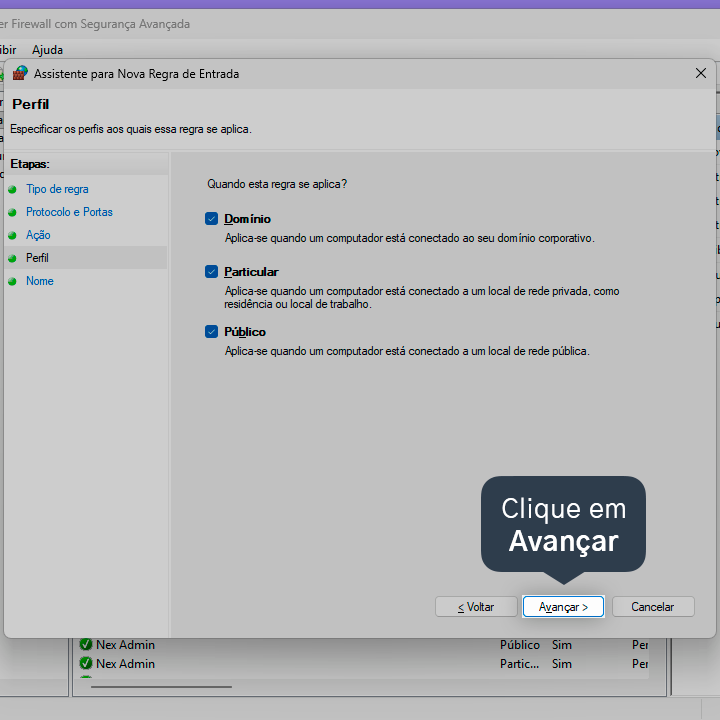This screenshot has width=720, height=720.
Task: Toggle the Particular profile checkbox
Action: point(211,272)
